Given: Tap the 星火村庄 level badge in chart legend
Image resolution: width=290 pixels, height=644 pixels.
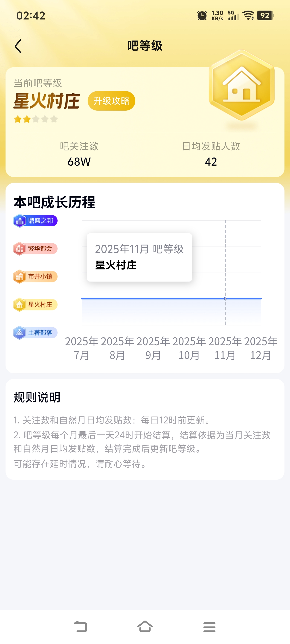Looking at the screenshot, I should [35, 305].
